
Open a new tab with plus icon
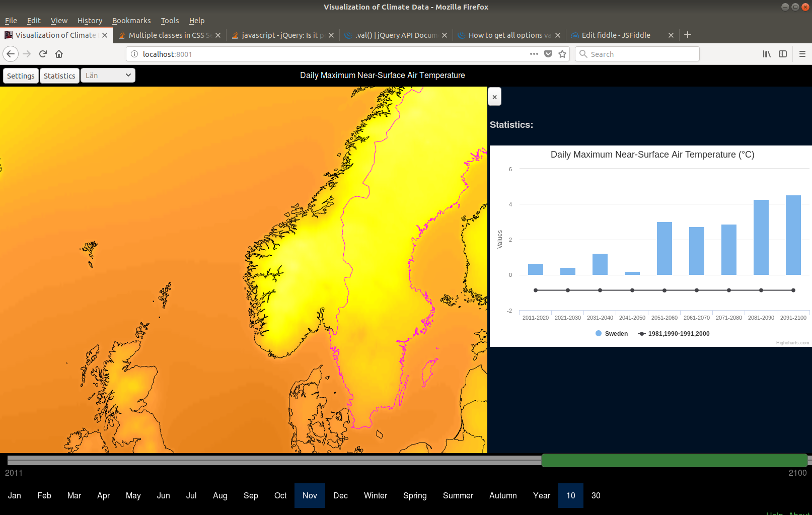[x=688, y=35]
